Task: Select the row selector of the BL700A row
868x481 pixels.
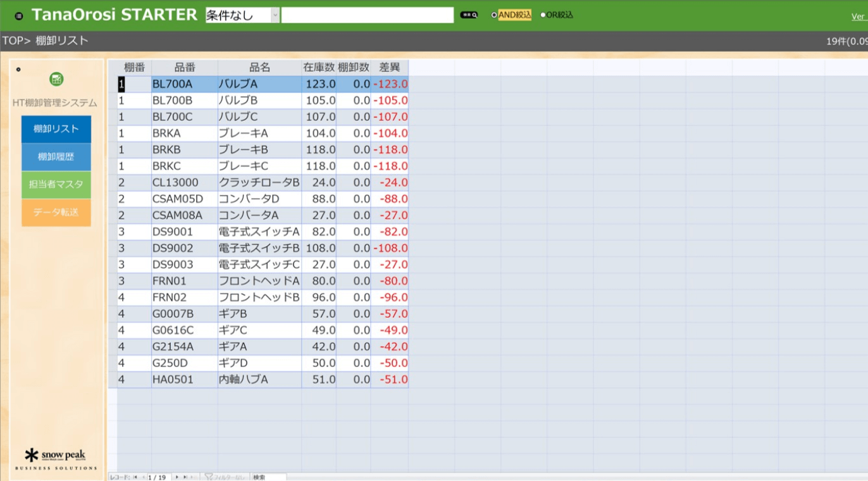Action: tap(112, 84)
